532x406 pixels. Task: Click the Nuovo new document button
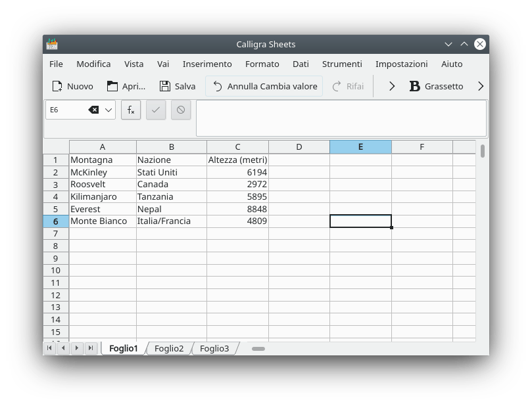pyautogui.click(x=72, y=86)
